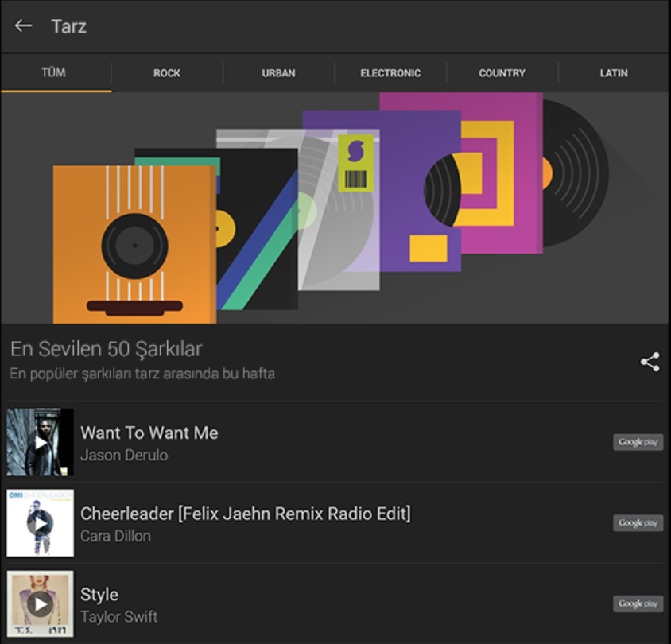Play the Cheerleader remix preview

(40, 523)
